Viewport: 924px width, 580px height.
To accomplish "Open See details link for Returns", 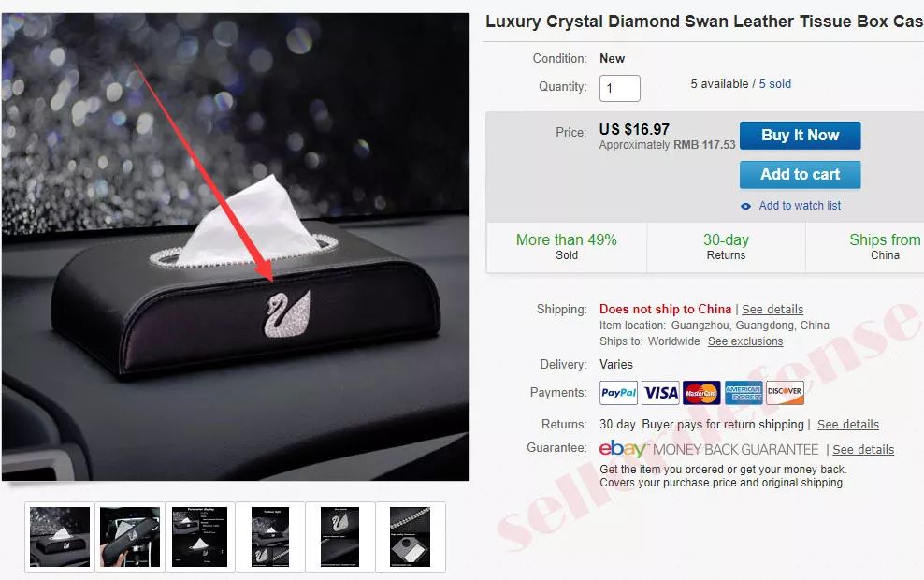I will tap(847, 425).
